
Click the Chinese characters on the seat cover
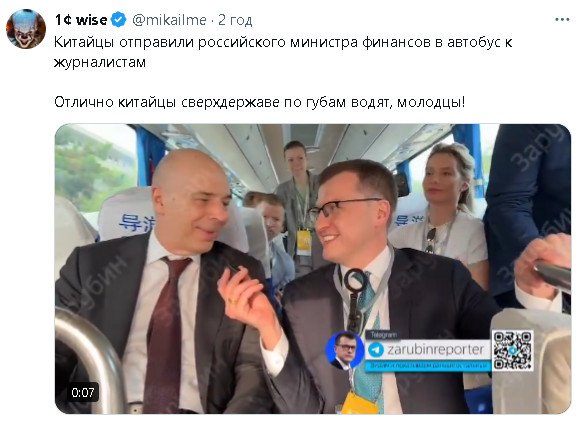tap(135, 223)
